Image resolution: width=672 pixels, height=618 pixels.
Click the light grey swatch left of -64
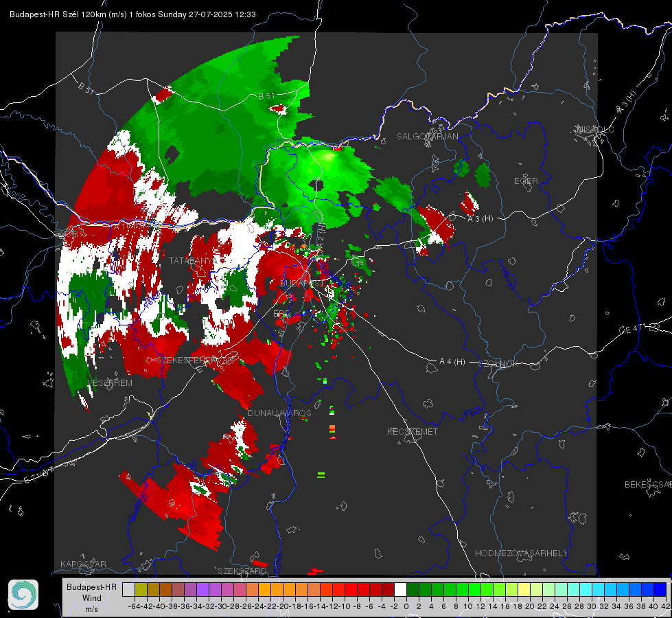(128, 589)
